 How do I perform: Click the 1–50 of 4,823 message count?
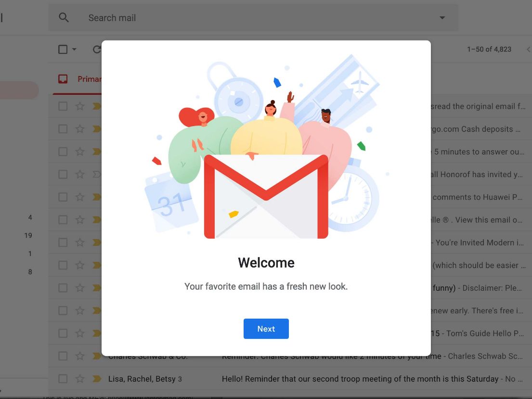tap(489, 49)
